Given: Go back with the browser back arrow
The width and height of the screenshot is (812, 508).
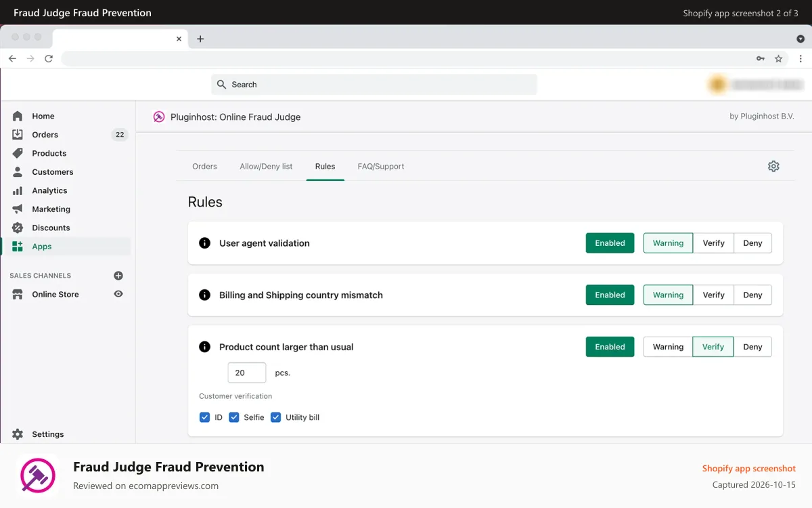Looking at the screenshot, I should click(12, 59).
